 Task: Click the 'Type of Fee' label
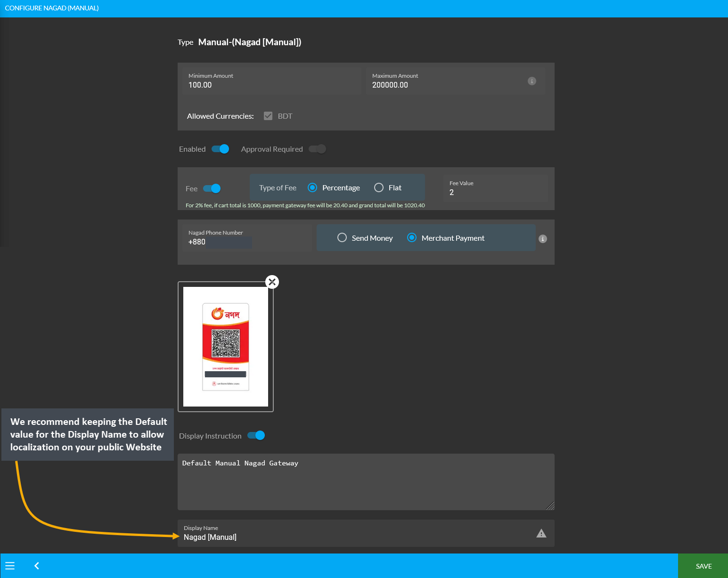pyautogui.click(x=278, y=187)
